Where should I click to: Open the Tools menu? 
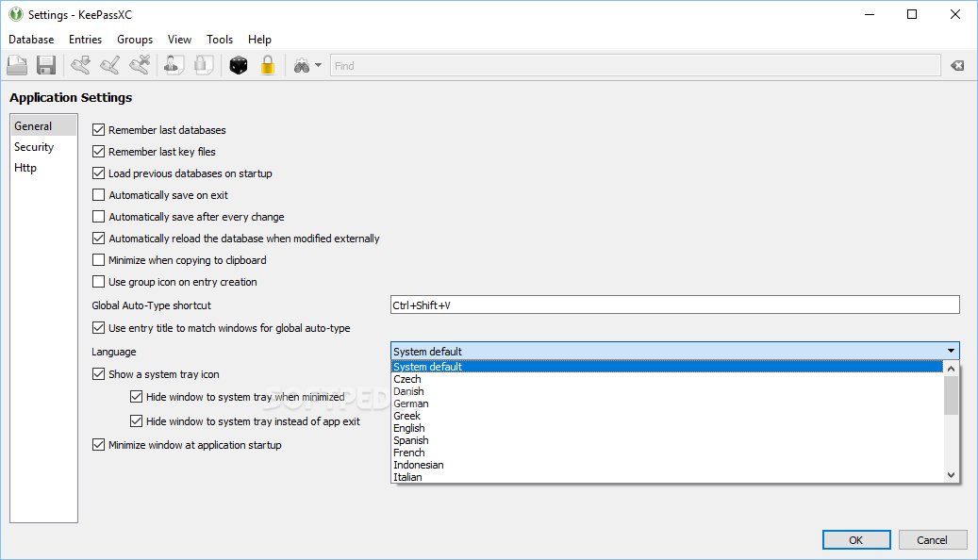[220, 40]
